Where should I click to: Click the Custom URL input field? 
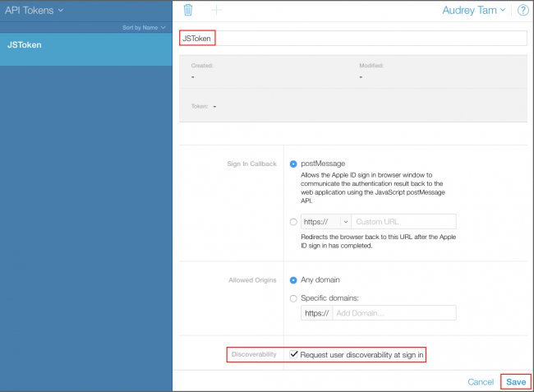[403, 222]
